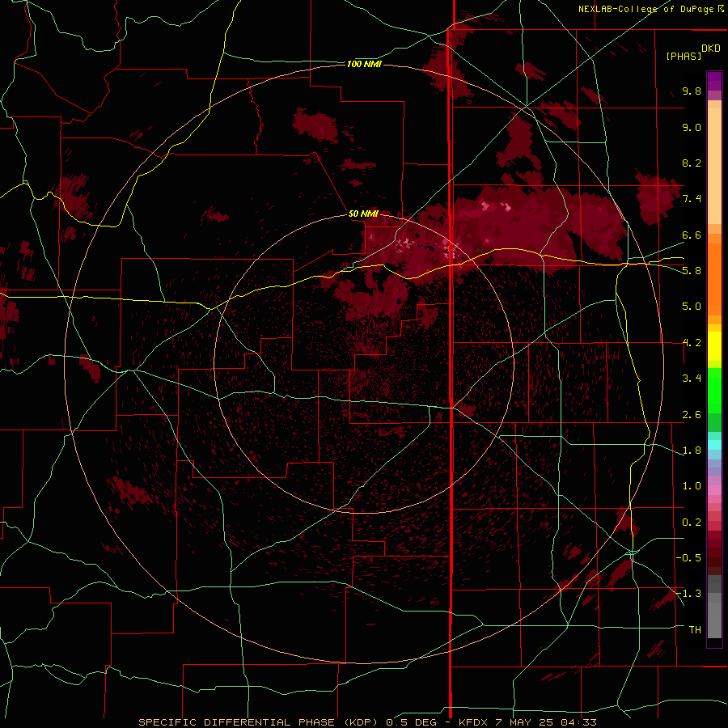The image size is (728, 728).
Task: Click the 1.0 scale value
Action: [692, 486]
